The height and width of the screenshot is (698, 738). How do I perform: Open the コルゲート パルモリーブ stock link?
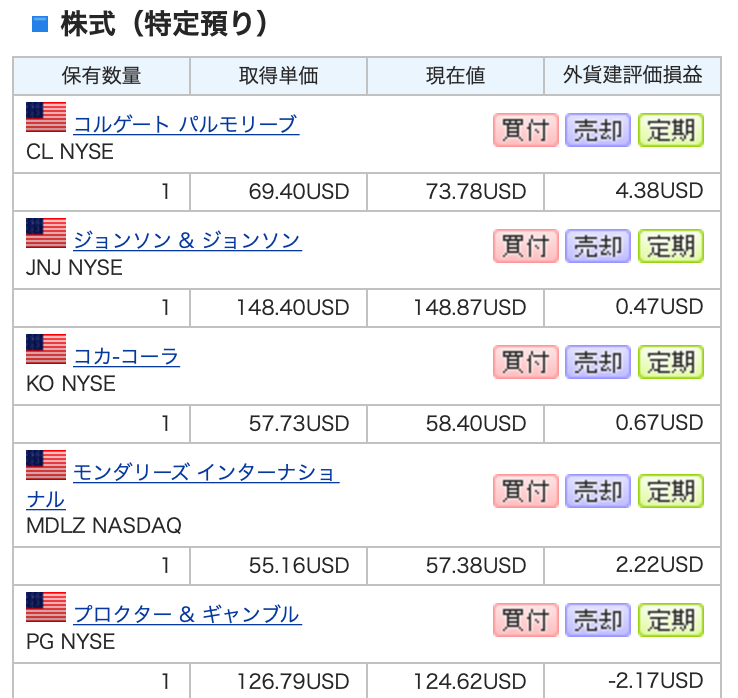[186, 124]
